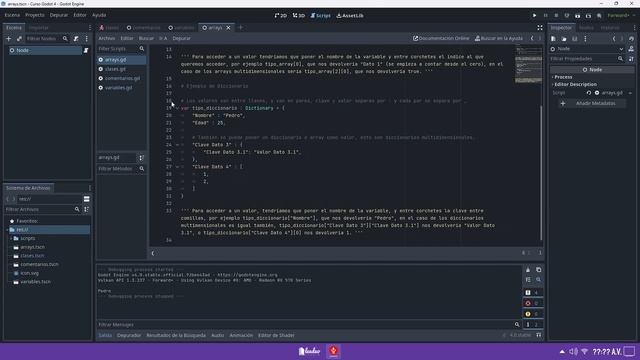640x360 pixels.
Task: Create a new resource in the Inspector
Action: click(553, 39)
